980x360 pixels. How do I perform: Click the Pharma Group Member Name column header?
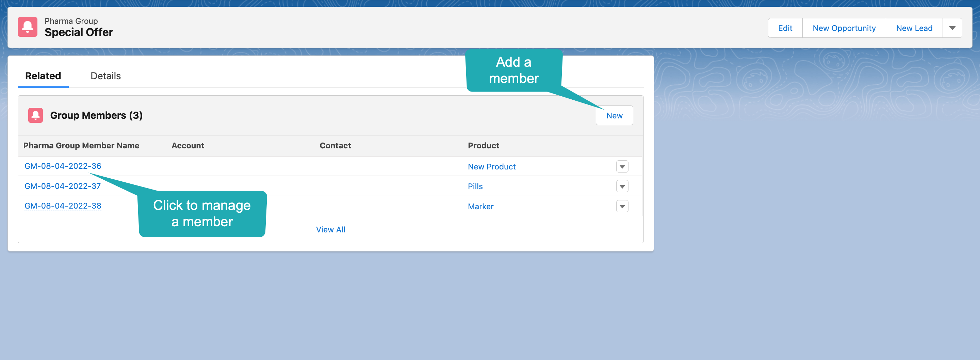pyautogui.click(x=81, y=145)
